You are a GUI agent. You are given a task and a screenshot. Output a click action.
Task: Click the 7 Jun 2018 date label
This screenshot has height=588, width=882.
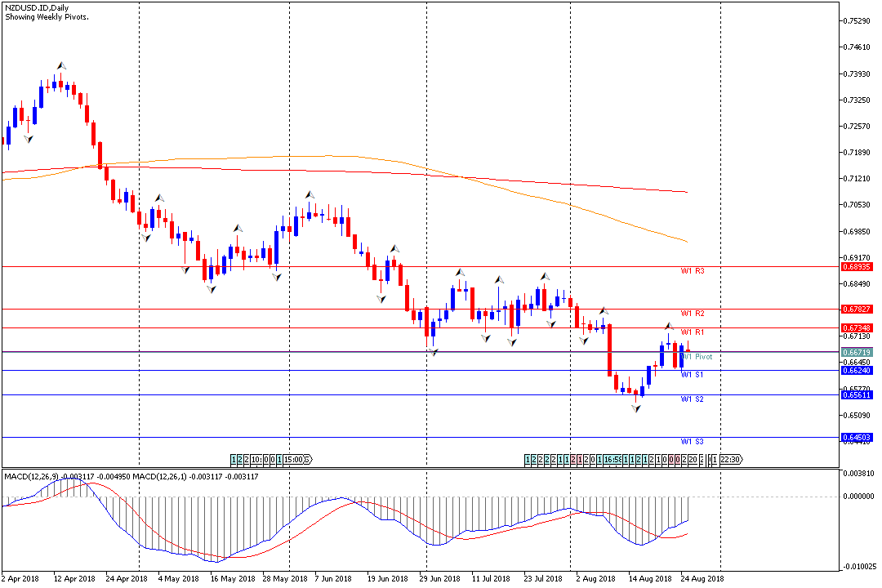(333, 578)
